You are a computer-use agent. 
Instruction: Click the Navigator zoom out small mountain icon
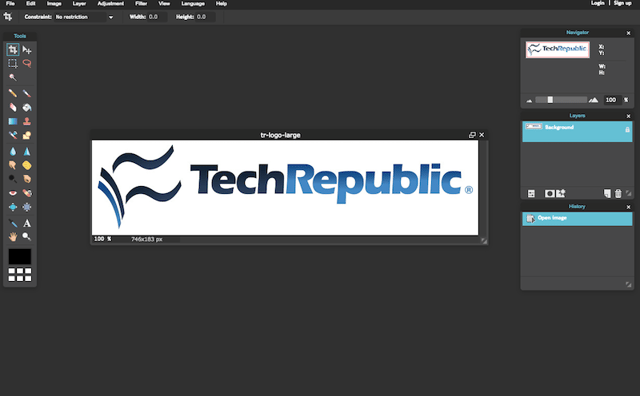click(x=529, y=100)
